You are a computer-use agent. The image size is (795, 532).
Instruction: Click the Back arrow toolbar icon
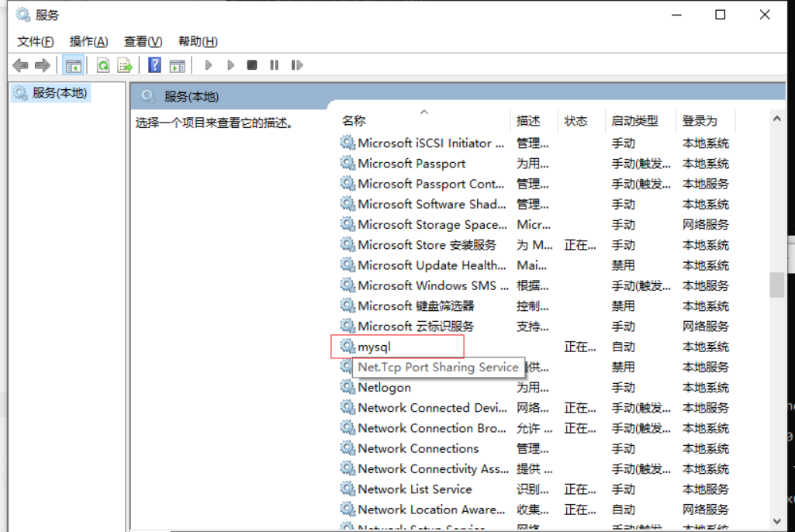(20, 65)
